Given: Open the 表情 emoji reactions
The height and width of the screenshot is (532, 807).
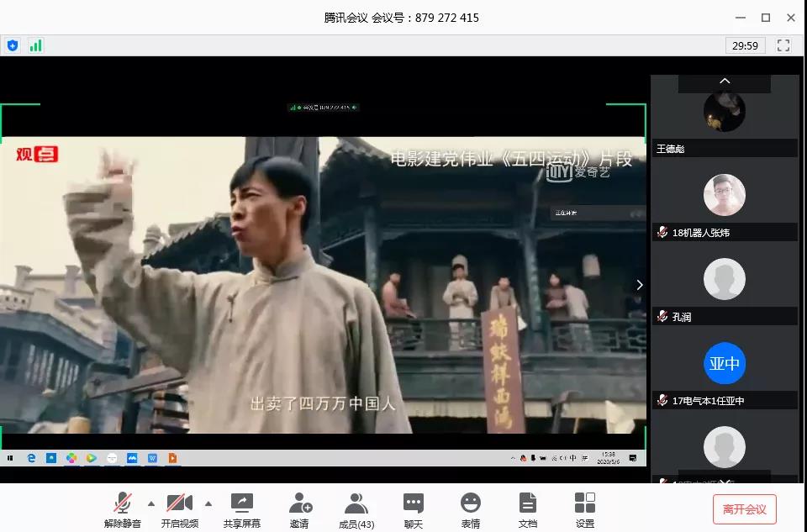Looking at the screenshot, I should pyautogui.click(x=471, y=510).
